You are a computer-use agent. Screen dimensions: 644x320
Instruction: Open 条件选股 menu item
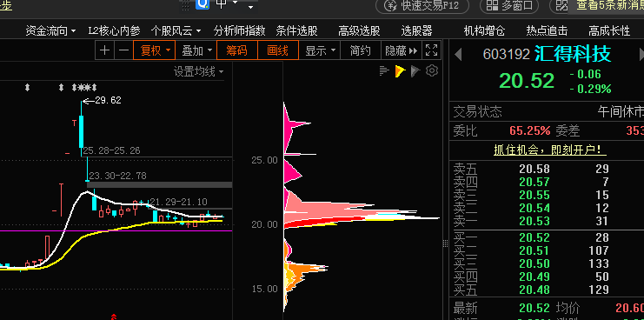[296, 30]
